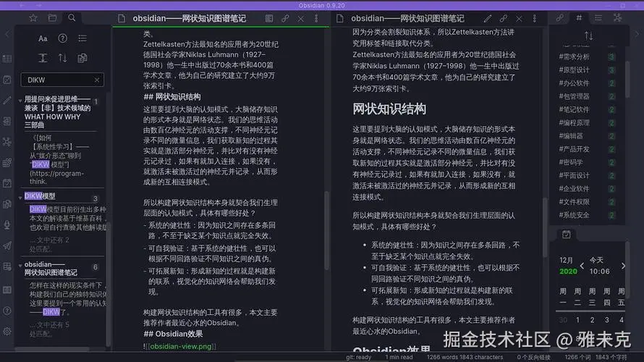
Task: Link pane icon in right preview header
Action: click(x=503, y=19)
